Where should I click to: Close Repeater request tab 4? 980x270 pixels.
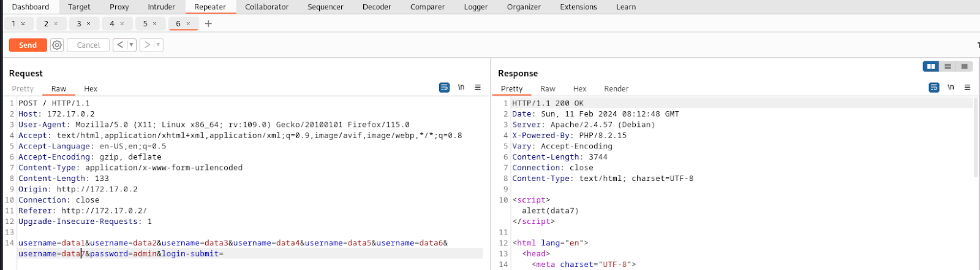tap(122, 23)
